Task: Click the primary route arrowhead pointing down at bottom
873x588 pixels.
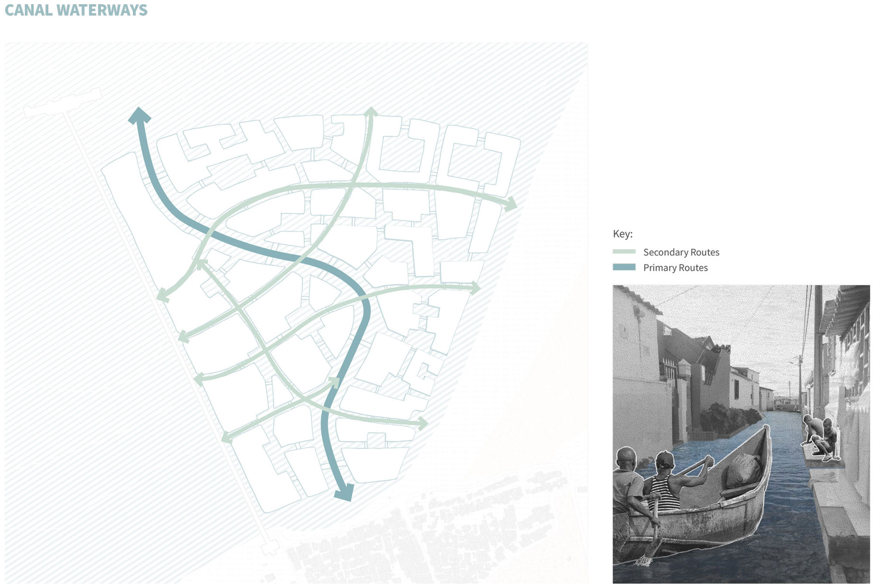Action: click(344, 493)
